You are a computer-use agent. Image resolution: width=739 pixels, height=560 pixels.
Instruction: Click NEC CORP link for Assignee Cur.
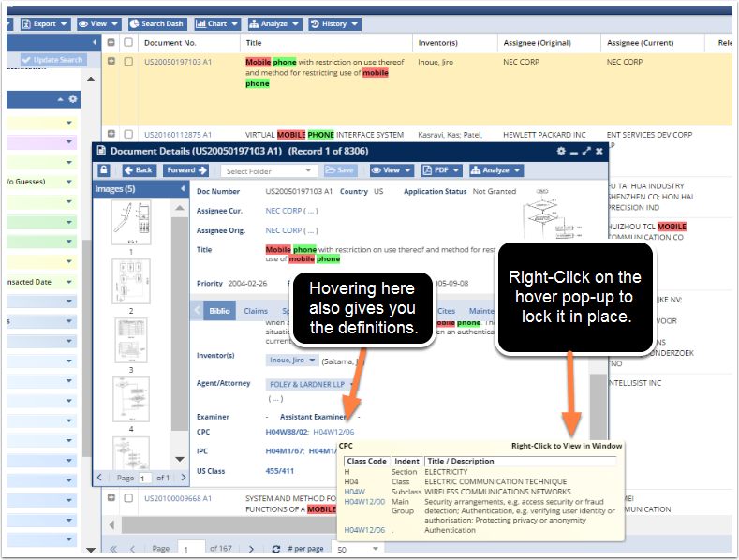[283, 211]
